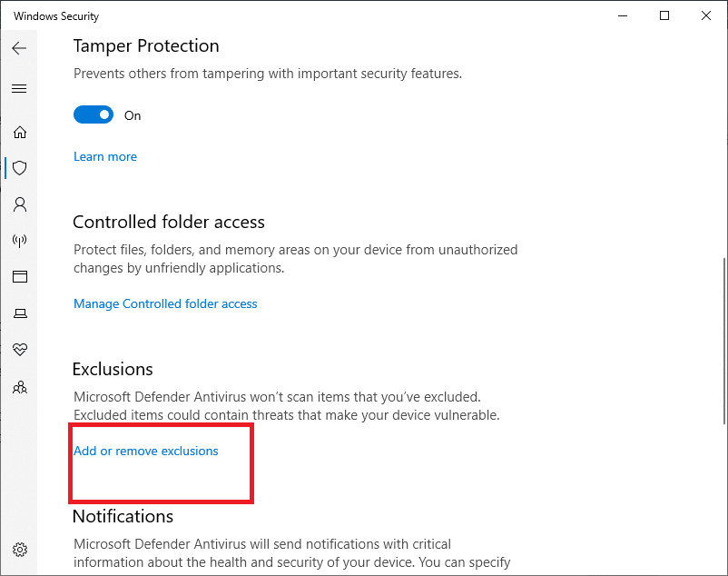Click the Learn more link
728x576 pixels.
(x=105, y=157)
